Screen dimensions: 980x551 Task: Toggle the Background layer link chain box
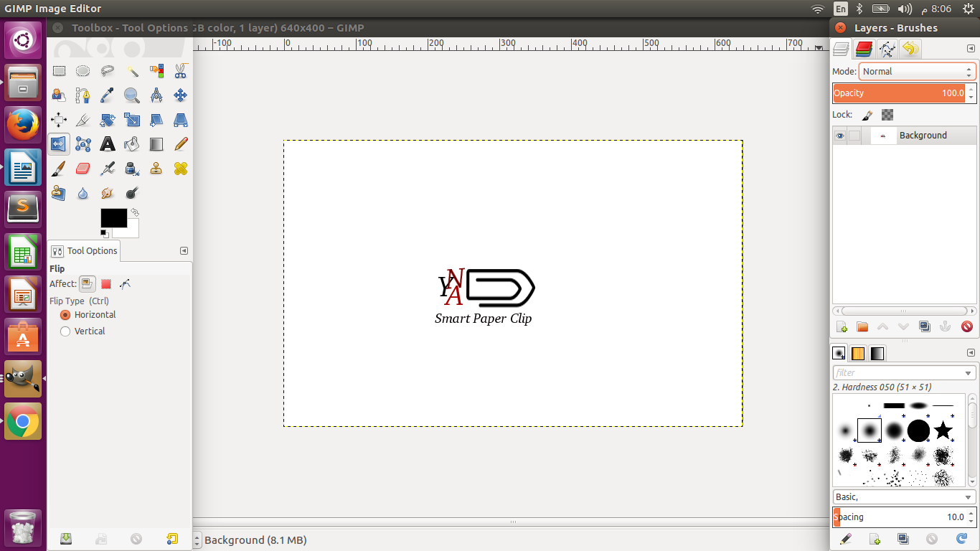[854, 136]
